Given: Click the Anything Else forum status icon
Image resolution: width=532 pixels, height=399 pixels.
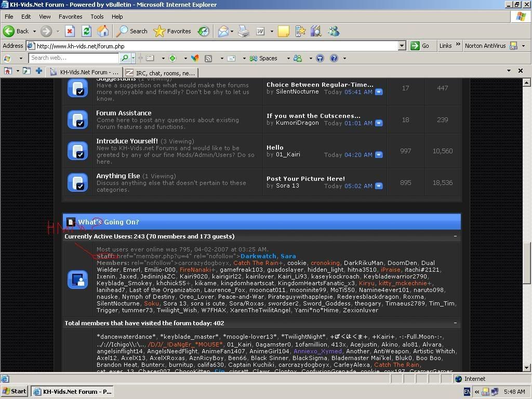Looking at the screenshot, I should coord(78,182).
